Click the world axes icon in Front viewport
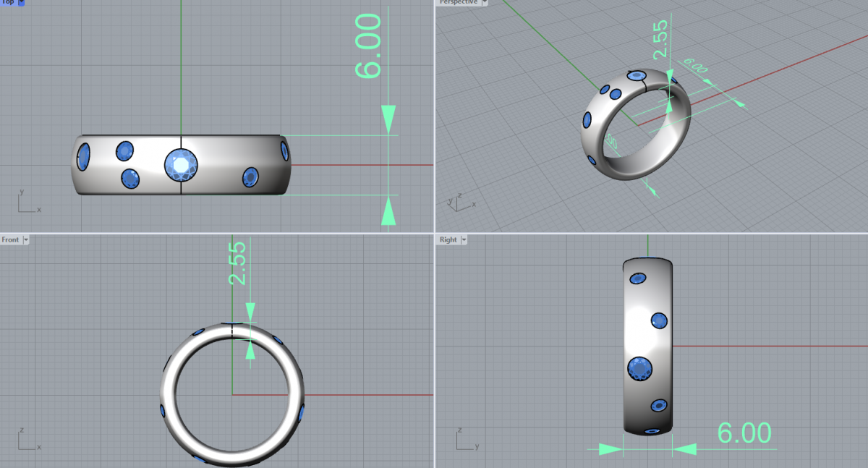 (29, 438)
